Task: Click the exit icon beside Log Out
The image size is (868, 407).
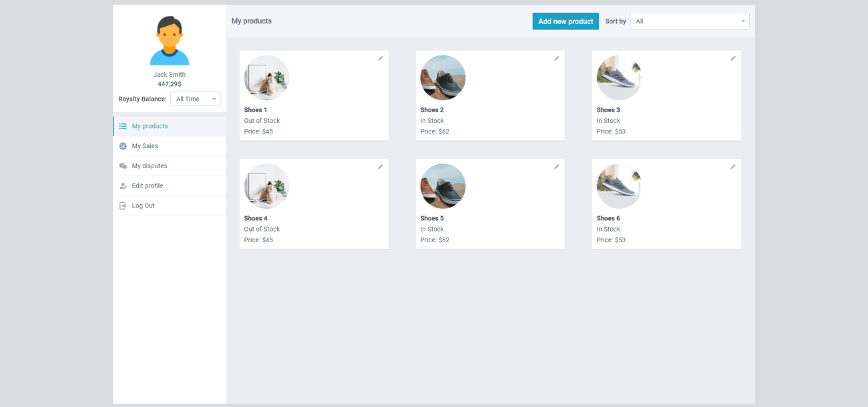Action: (123, 206)
